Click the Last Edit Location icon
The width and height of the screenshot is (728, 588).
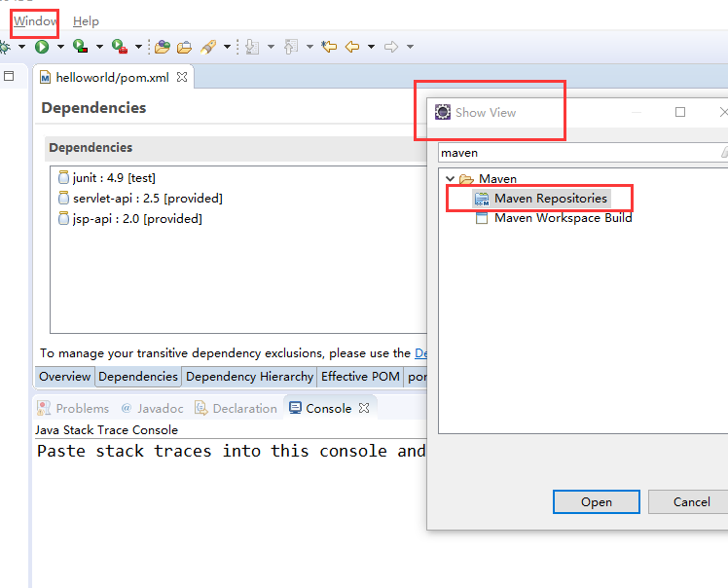click(x=329, y=47)
